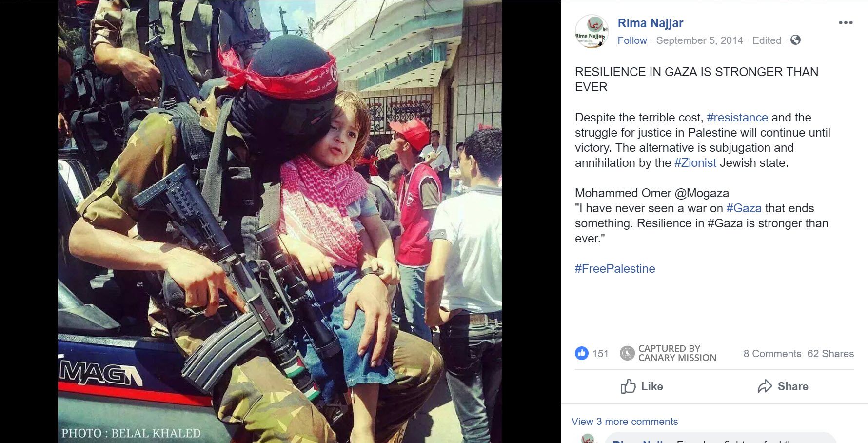View the 62 Shares list

pyautogui.click(x=830, y=354)
